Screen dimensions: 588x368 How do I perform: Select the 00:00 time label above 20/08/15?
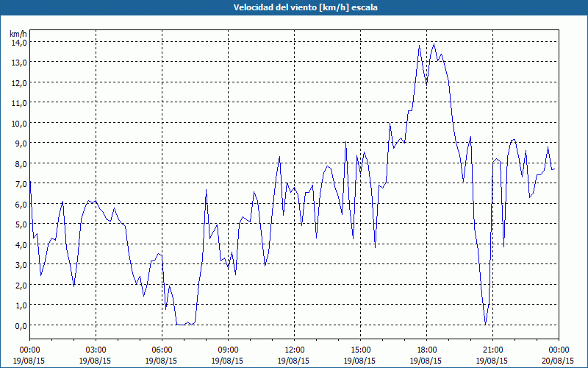559,350
